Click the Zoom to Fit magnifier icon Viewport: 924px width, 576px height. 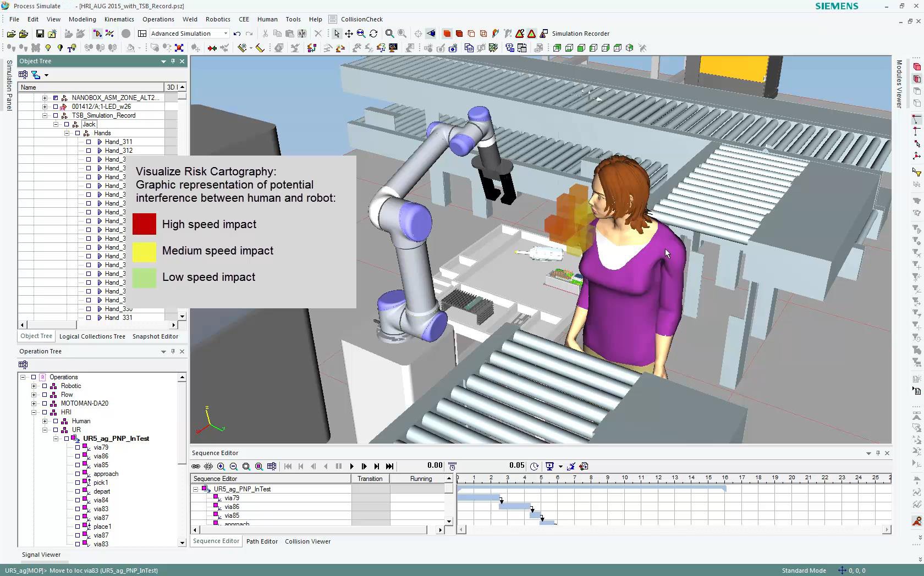pyautogui.click(x=389, y=34)
